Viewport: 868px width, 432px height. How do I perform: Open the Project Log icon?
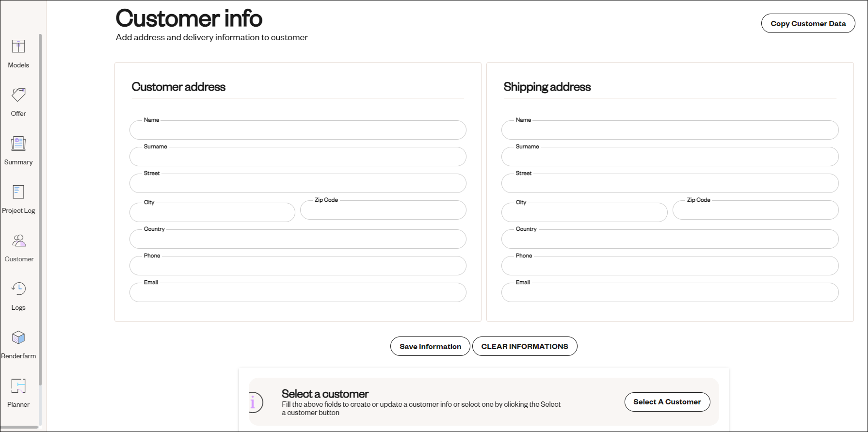click(x=18, y=192)
